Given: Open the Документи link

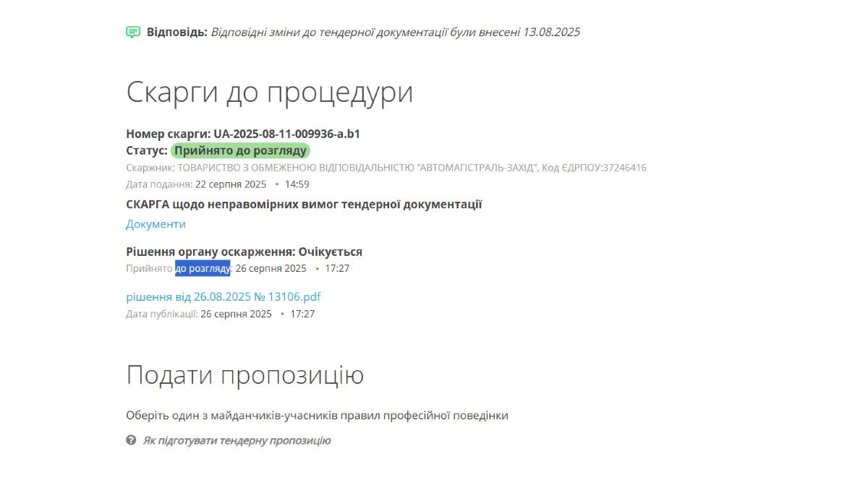Looking at the screenshot, I should click(156, 224).
